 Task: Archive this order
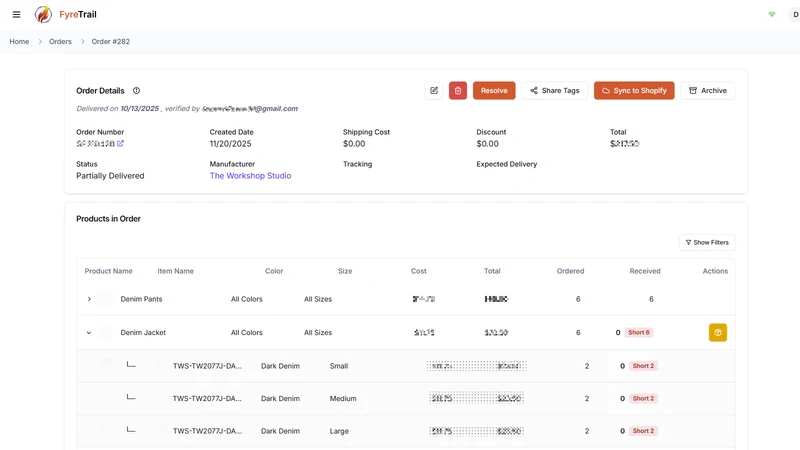pyautogui.click(x=708, y=90)
